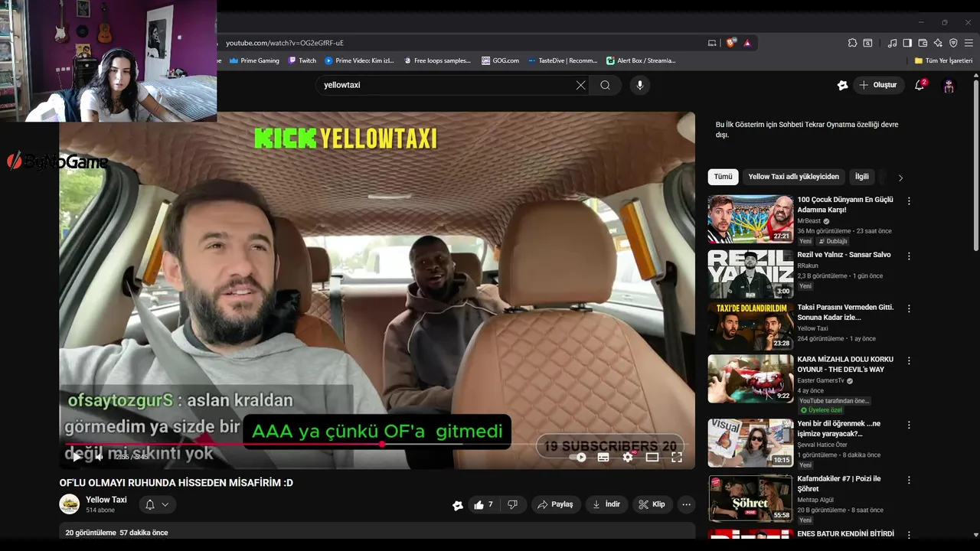Click the sparkle icon left of Oluştur
The image size is (980, 551).
tap(842, 85)
